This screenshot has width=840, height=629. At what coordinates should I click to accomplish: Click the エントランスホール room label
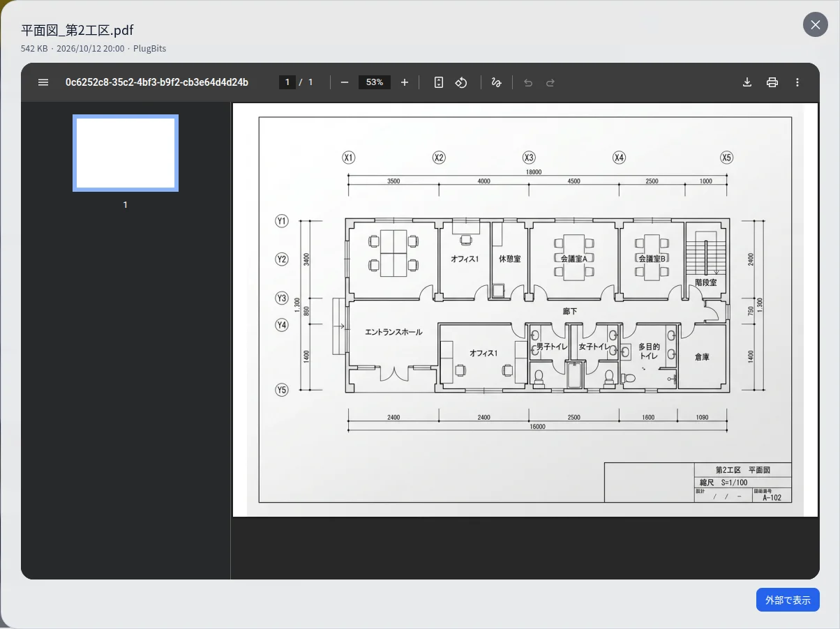[x=393, y=332]
